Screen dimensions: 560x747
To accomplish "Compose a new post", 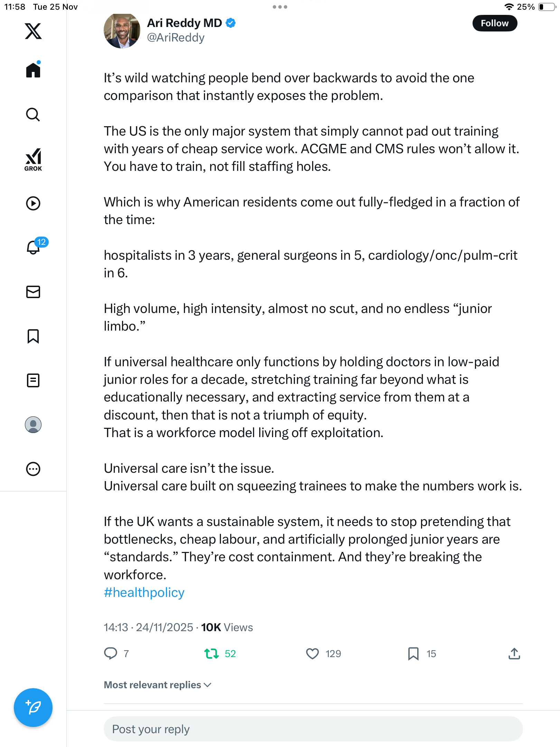I will [33, 708].
